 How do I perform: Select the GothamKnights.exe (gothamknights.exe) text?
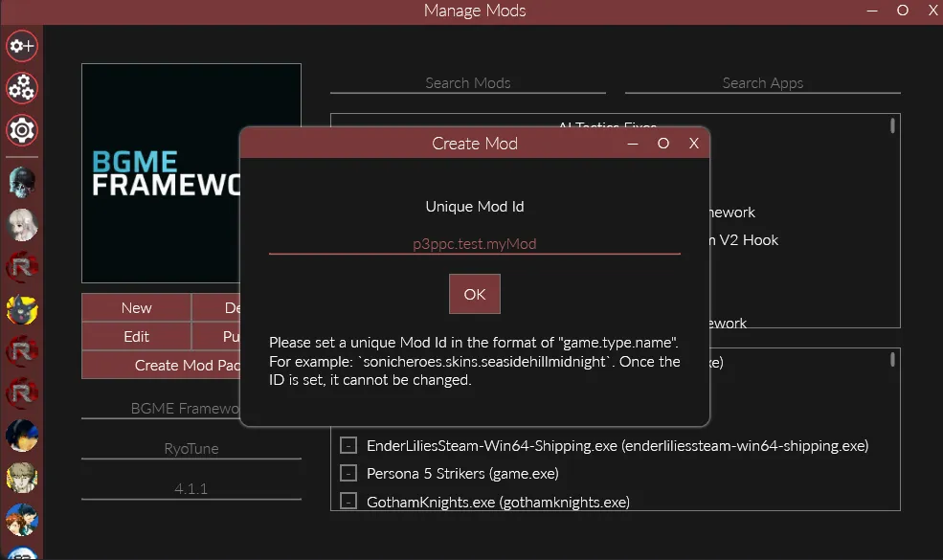pos(498,502)
